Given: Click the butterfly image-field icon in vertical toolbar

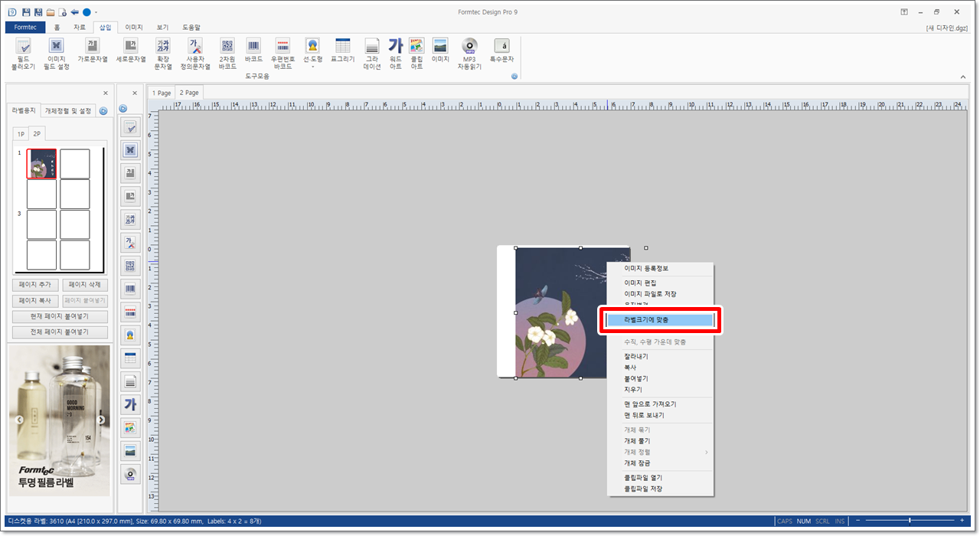Looking at the screenshot, I should (x=130, y=150).
